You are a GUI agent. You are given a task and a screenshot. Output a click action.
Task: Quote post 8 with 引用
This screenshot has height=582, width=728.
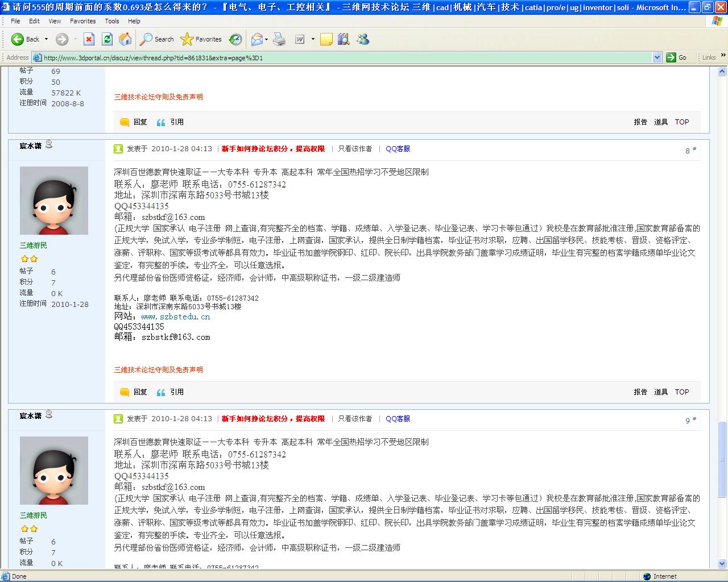[x=169, y=392]
